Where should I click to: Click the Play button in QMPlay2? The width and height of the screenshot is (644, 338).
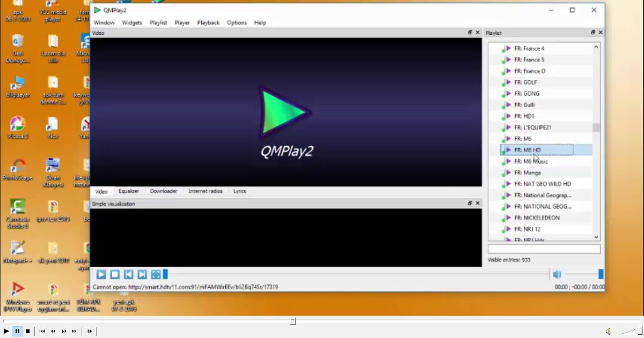(101, 275)
